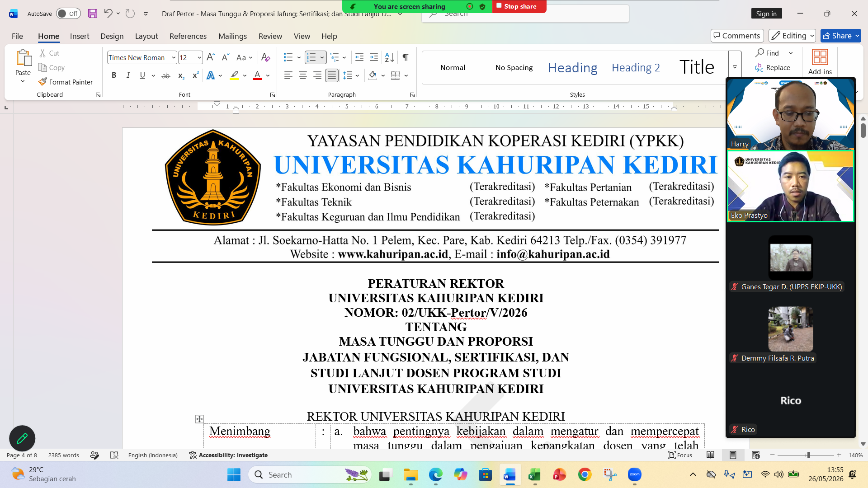Align text to the left
868x488 pixels.
(288, 75)
